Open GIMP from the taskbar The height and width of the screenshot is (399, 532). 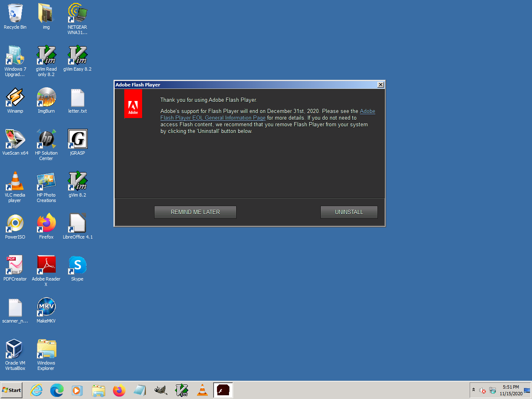(160, 390)
